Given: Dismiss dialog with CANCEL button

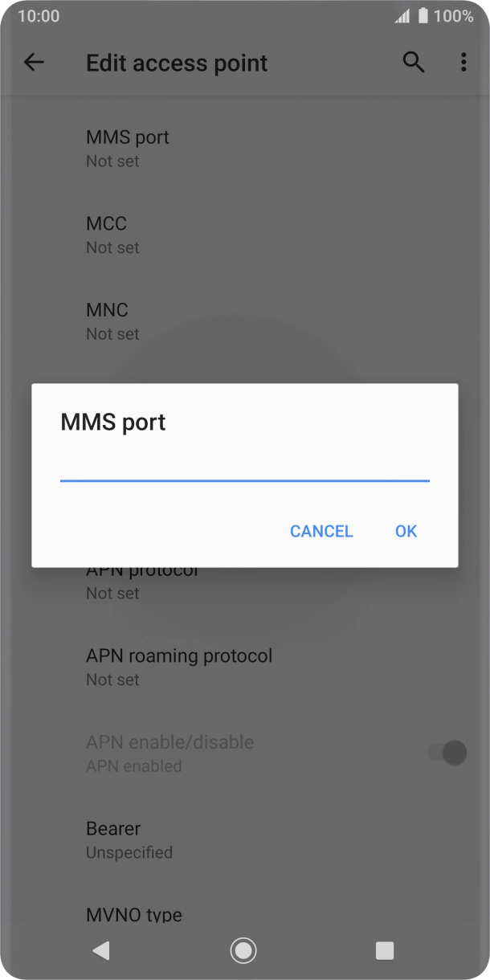Looking at the screenshot, I should [x=321, y=531].
